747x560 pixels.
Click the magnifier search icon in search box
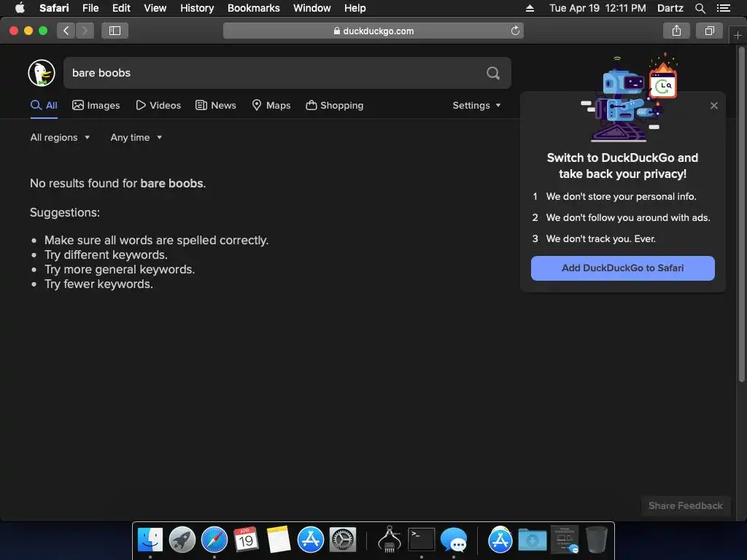tap(493, 73)
